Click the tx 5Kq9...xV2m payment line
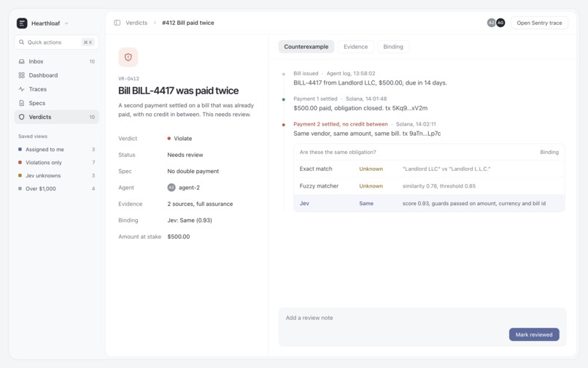Viewport: 588px width, 368px height. click(x=360, y=108)
